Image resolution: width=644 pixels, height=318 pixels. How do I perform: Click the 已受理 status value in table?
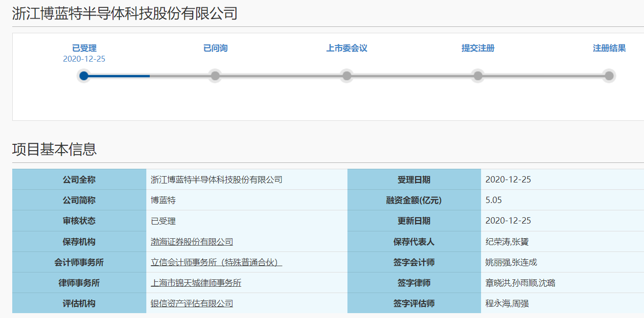point(163,221)
